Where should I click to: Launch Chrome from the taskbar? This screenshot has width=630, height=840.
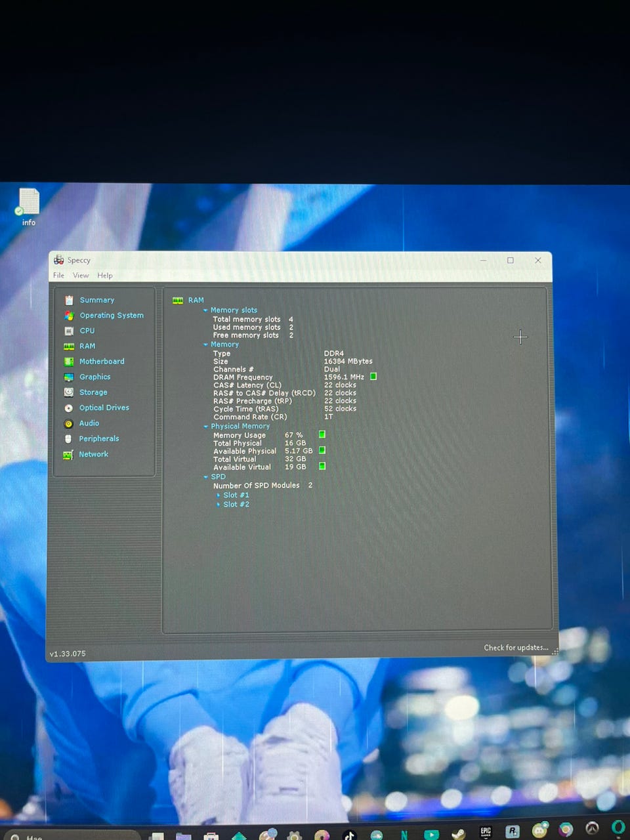pos(566,830)
